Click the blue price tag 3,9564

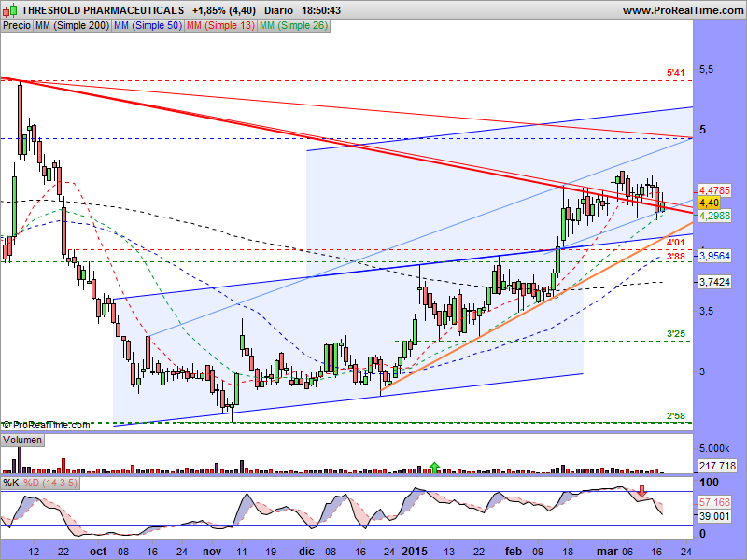[x=714, y=256]
